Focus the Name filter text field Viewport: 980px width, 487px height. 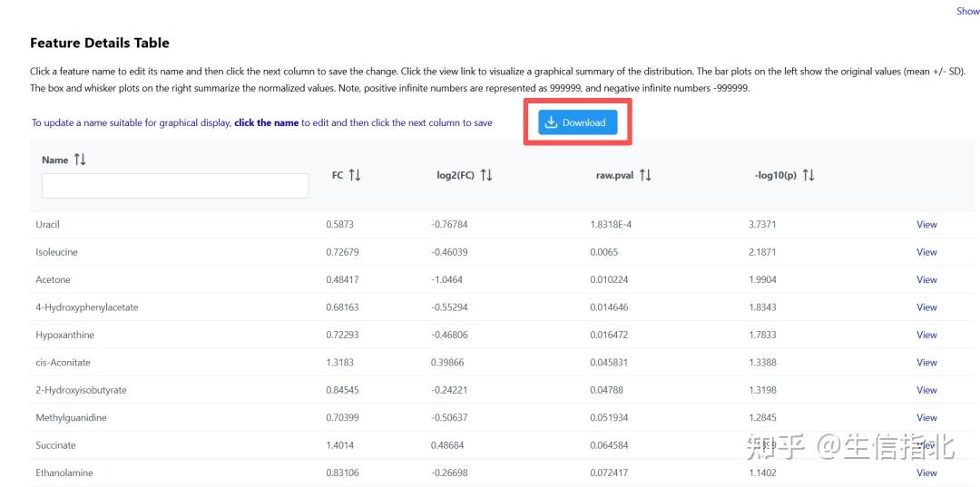[175, 186]
